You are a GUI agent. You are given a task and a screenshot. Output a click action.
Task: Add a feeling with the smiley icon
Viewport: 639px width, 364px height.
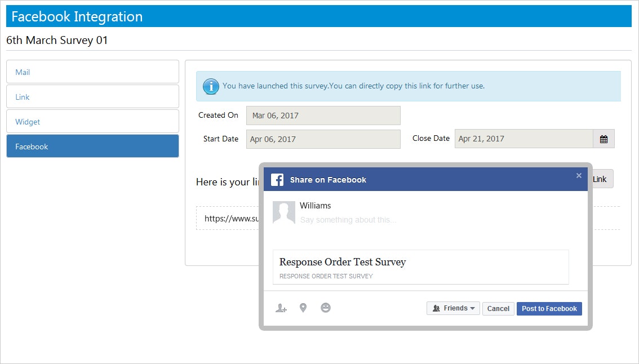pos(326,308)
